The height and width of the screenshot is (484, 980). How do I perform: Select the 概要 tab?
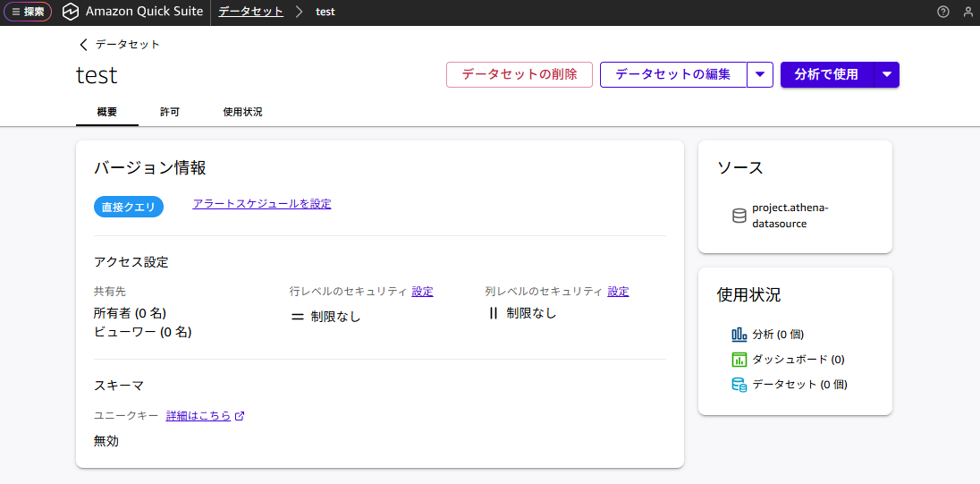107,113
